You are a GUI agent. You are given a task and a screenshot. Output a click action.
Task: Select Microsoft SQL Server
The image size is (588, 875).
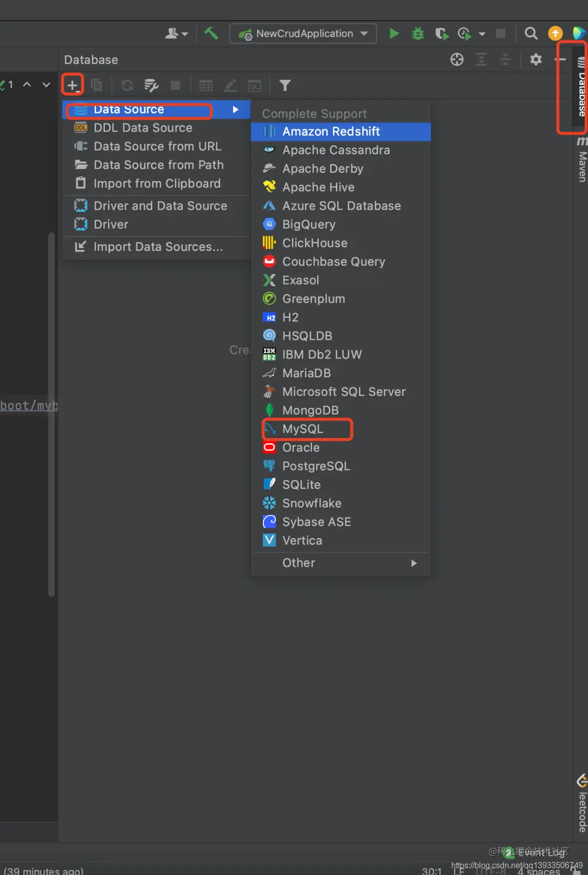coord(341,392)
